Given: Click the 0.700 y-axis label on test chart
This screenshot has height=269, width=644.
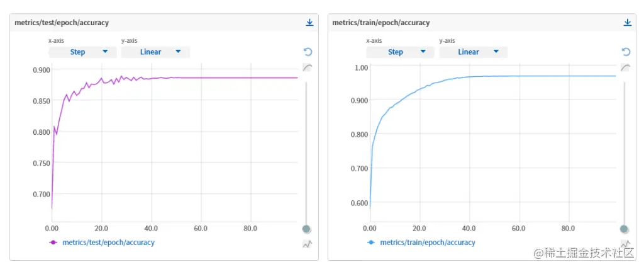Looking at the screenshot, I should coord(42,194).
